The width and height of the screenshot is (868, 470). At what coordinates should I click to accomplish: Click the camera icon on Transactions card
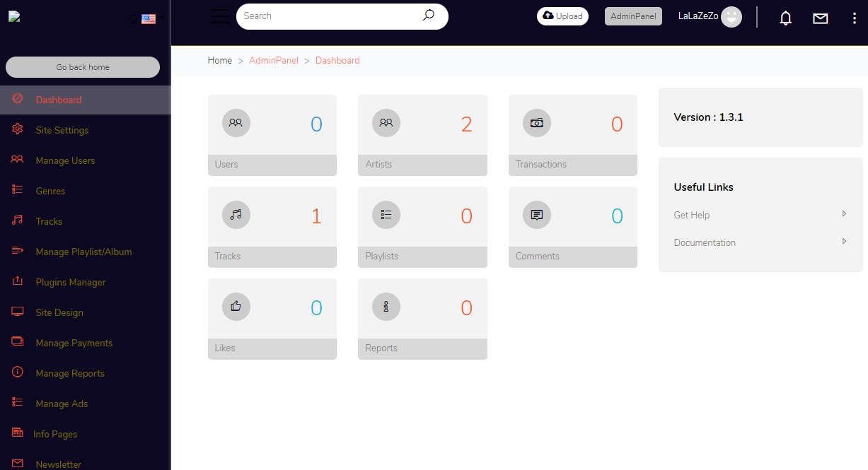[536, 122]
